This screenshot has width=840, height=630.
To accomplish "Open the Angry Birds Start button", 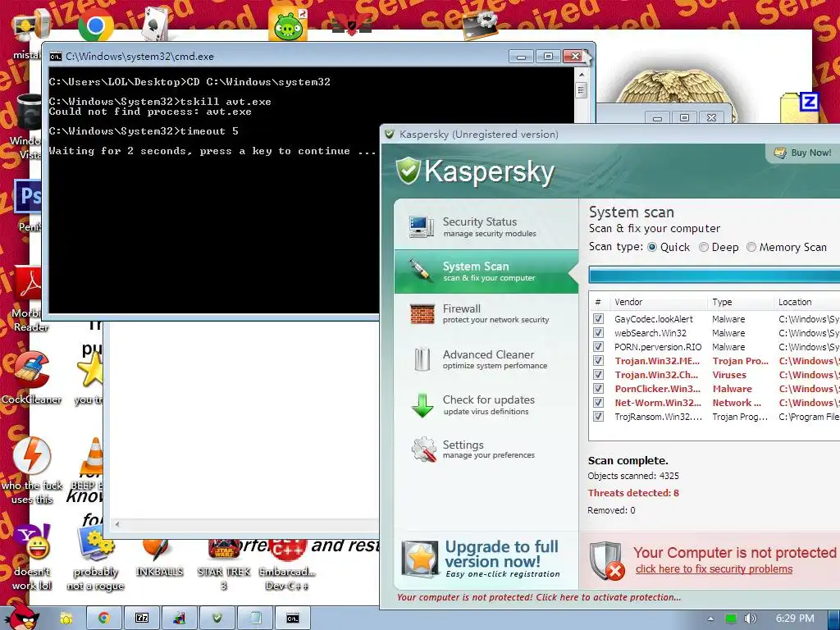I will coord(21,617).
